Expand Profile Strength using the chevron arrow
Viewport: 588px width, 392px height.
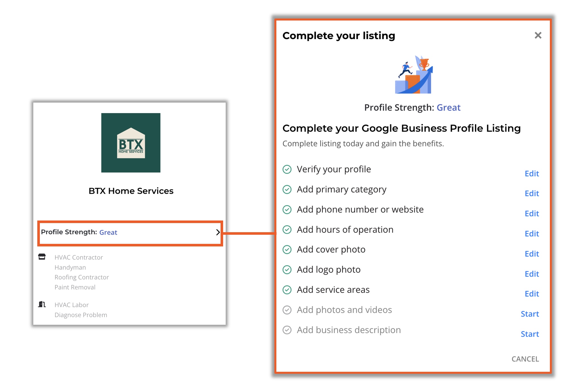pyautogui.click(x=218, y=232)
